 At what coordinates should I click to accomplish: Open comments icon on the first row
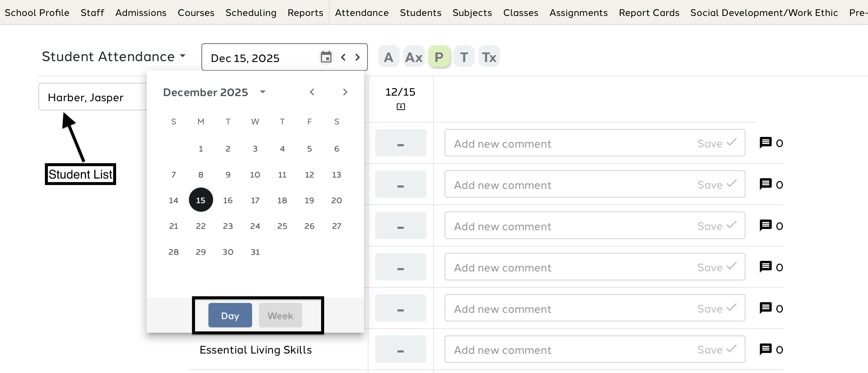(765, 143)
